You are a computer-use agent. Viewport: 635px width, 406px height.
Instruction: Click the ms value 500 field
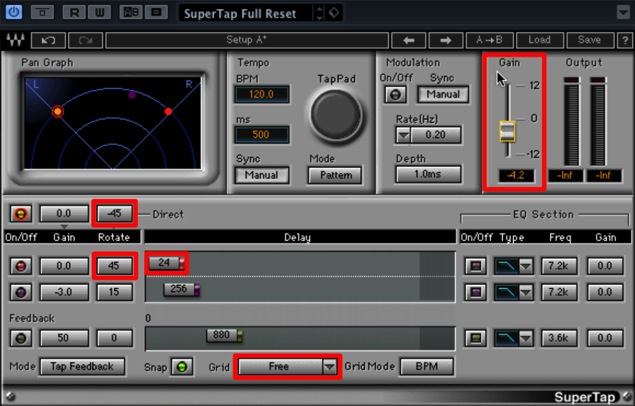pyautogui.click(x=262, y=134)
